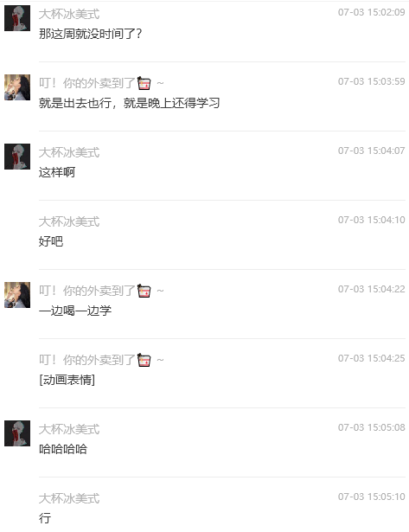Viewport: 409px width, 532px height.
Task: Open the [动画表情] animated sticker message
Action: point(67,380)
